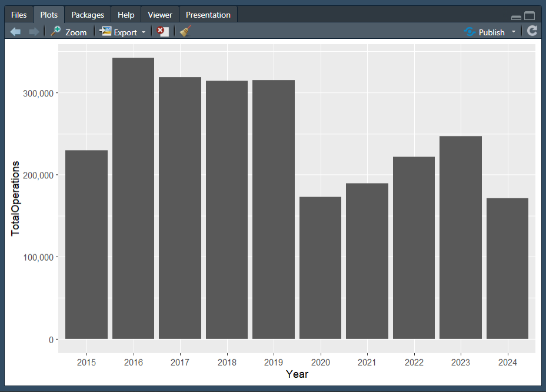Refresh the current plot
Image resolution: width=546 pixels, height=392 pixels.
(x=532, y=32)
